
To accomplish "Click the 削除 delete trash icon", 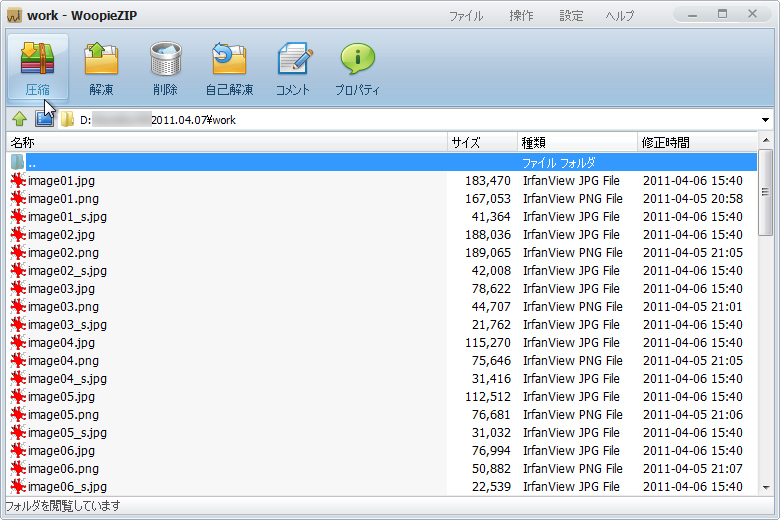I will coord(166,59).
